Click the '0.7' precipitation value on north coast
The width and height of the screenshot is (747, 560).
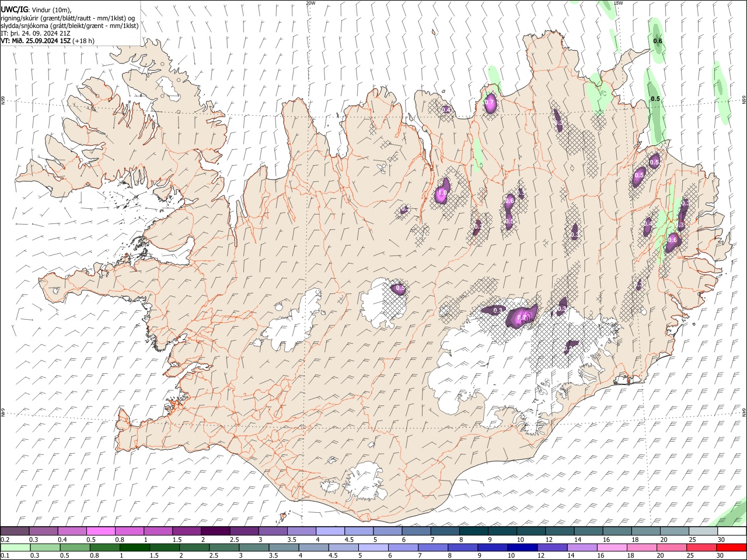point(490,103)
